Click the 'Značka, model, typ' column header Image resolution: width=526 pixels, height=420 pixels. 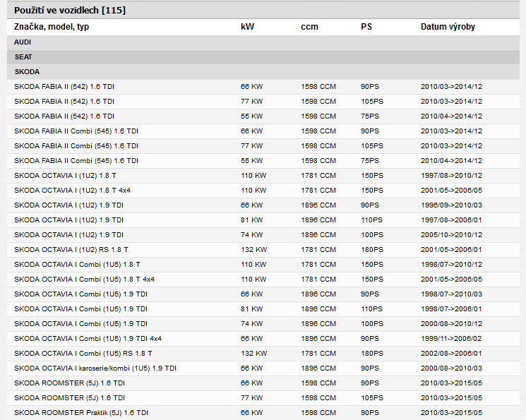click(x=52, y=27)
